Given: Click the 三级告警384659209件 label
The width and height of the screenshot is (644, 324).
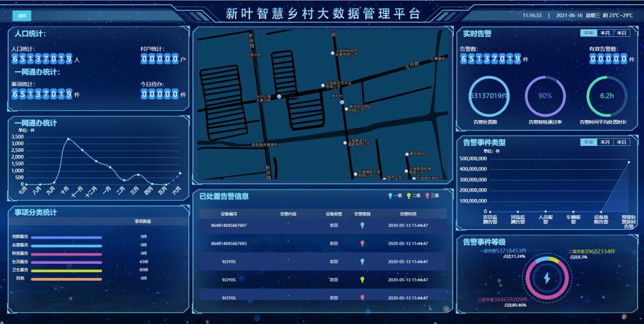Looking at the screenshot, I should pos(502,300).
